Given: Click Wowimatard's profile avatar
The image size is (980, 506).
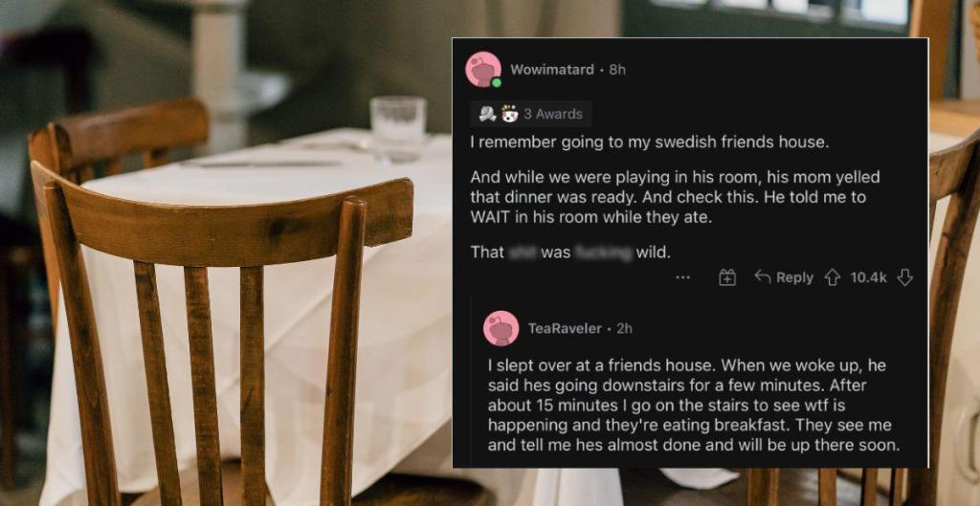Looking at the screenshot, I should pyautogui.click(x=483, y=69).
